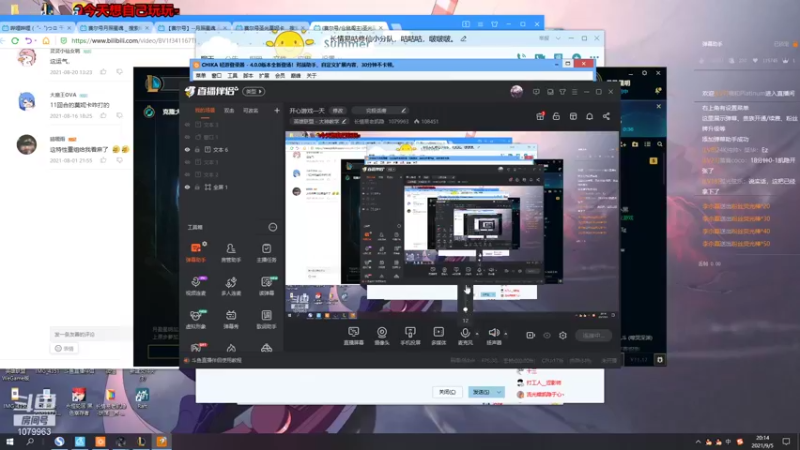Open the 关于 menu in CHIKA window
Screen dimensions: 800x450
pos(312,76)
